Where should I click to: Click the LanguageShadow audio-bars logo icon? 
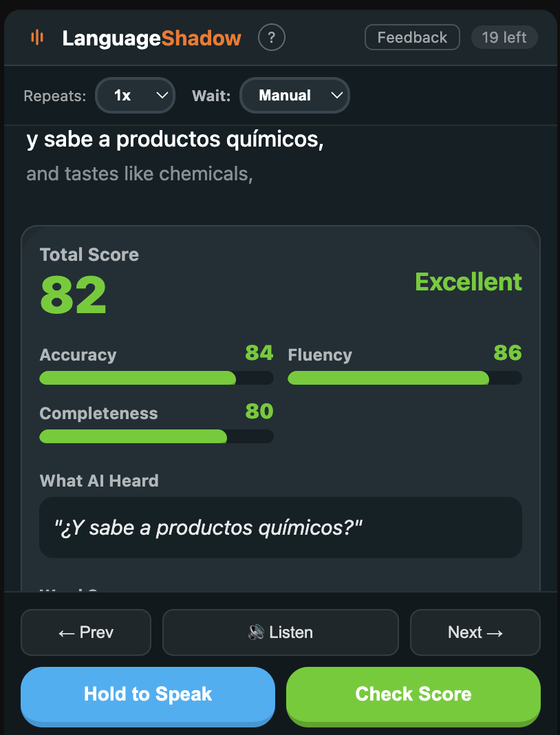(x=38, y=37)
